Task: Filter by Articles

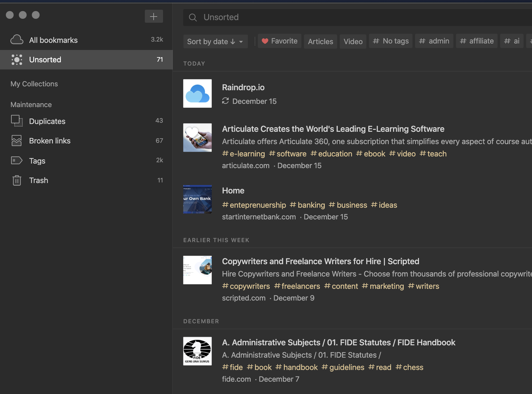Action: tap(321, 42)
